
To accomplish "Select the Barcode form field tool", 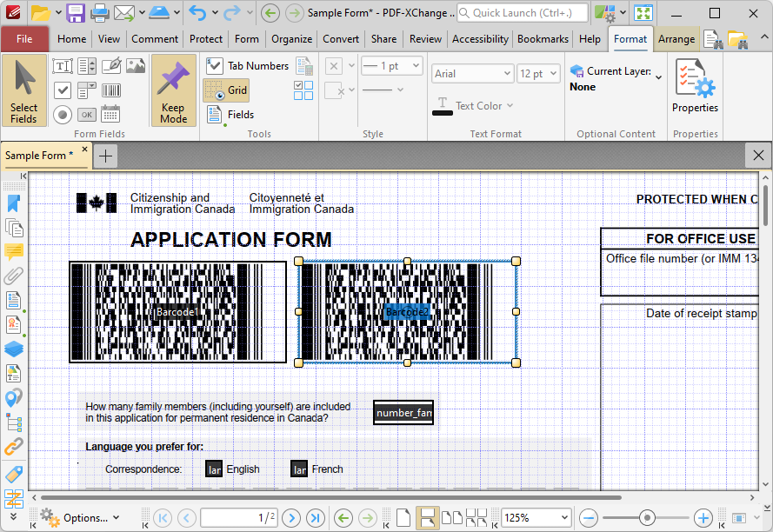I will click(110, 90).
